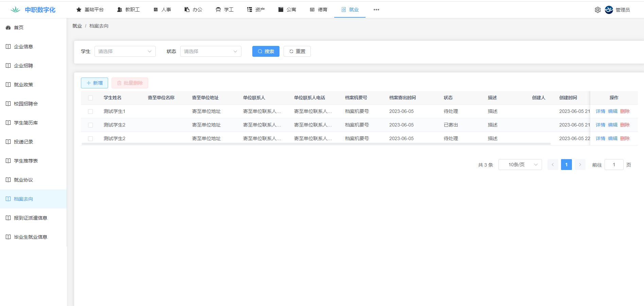Click the blue 搜索 button

266,51
